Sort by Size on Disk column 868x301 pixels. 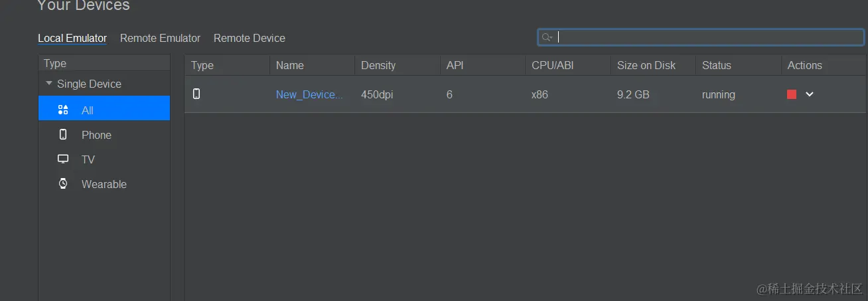[646, 65]
